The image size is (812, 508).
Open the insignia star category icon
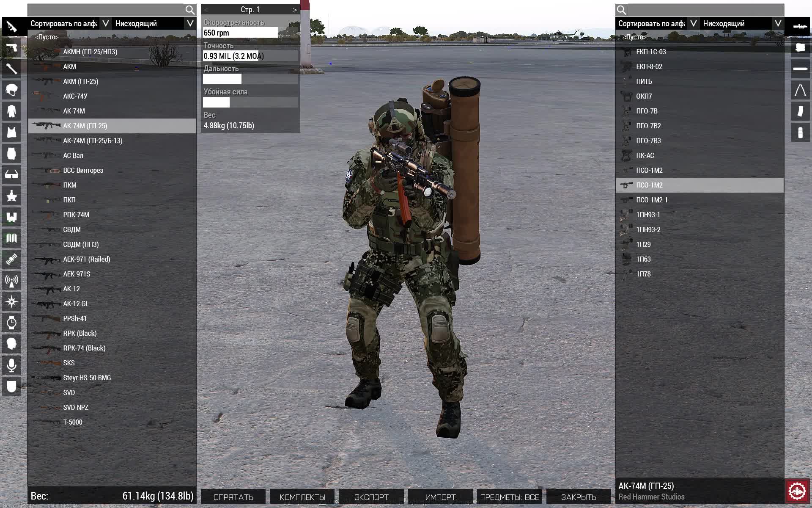click(x=11, y=196)
